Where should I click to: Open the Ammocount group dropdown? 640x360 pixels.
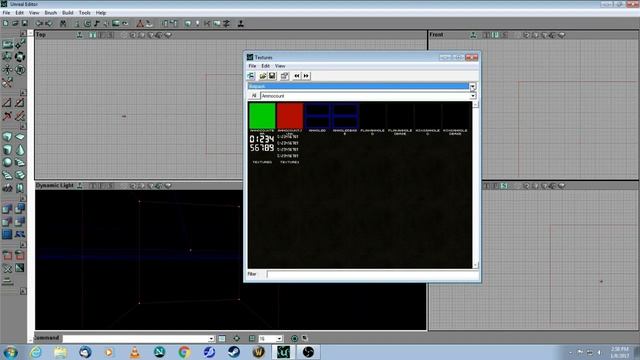[473, 96]
